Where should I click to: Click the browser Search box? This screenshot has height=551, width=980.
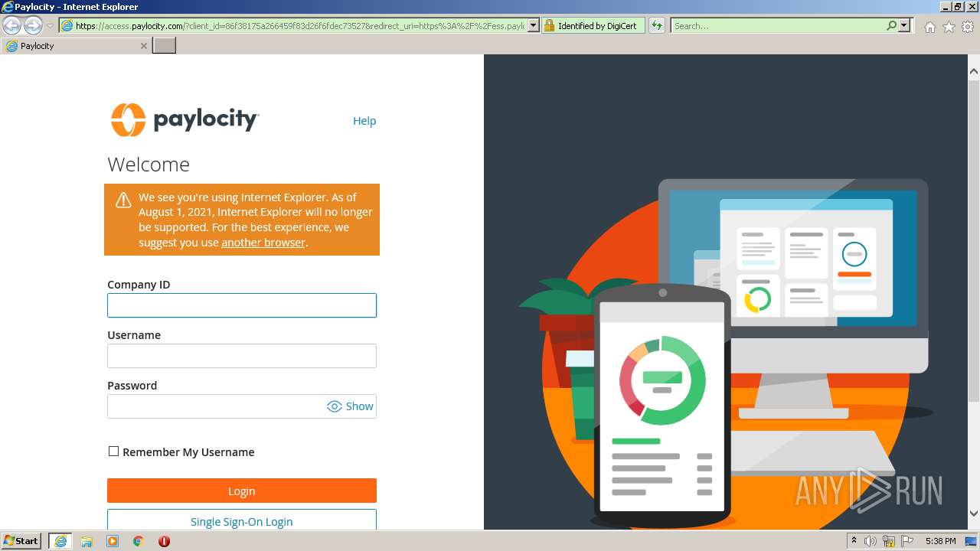coord(777,26)
